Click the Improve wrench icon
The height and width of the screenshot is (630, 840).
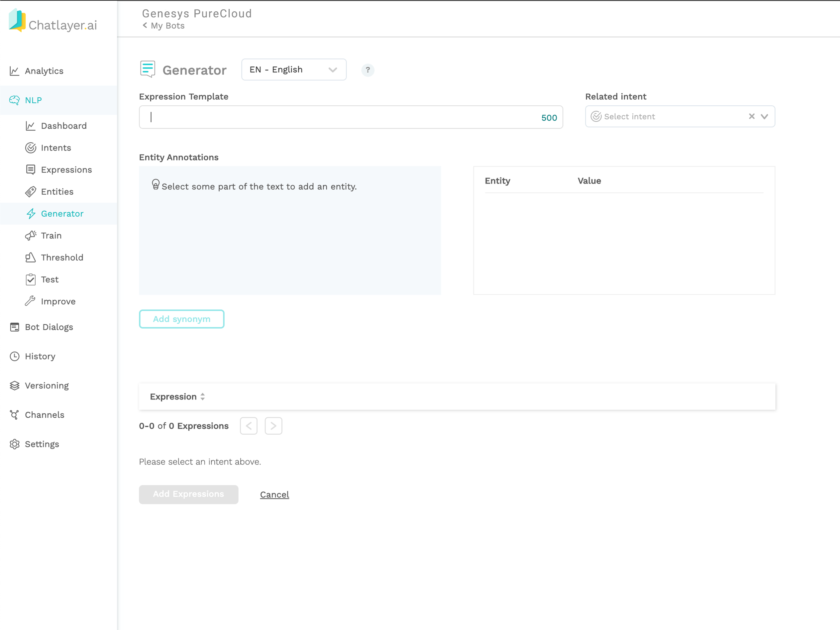pyautogui.click(x=30, y=301)
